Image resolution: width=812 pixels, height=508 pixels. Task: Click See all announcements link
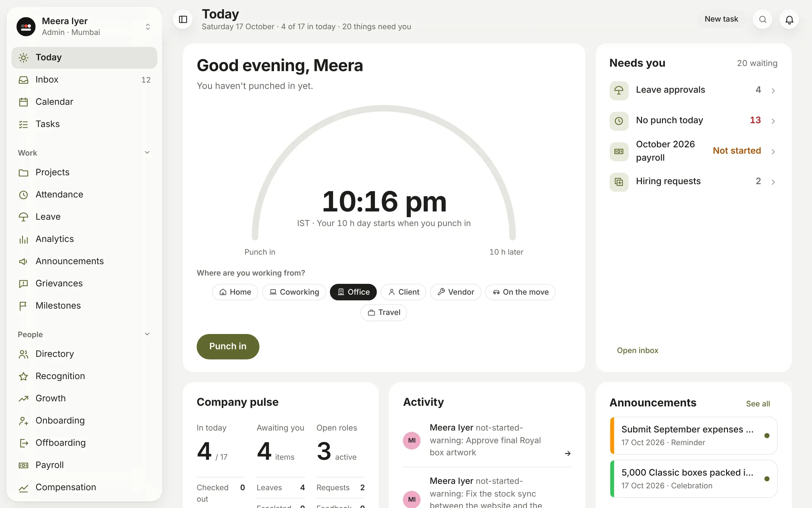click(758, 404)
